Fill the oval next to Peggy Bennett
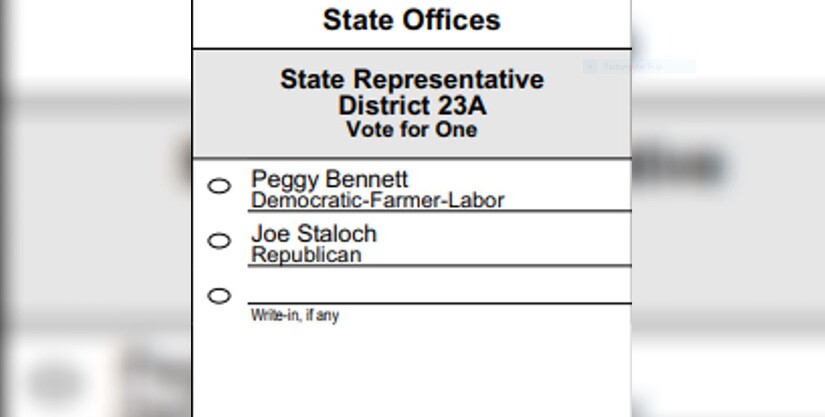This screenshot has width=825, height=417. 219,186
